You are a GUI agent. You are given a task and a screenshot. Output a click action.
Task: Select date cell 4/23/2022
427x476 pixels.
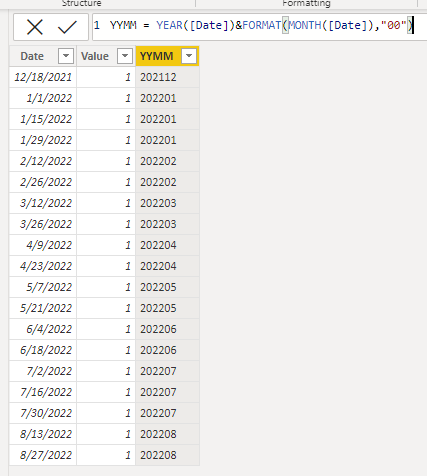43,266
